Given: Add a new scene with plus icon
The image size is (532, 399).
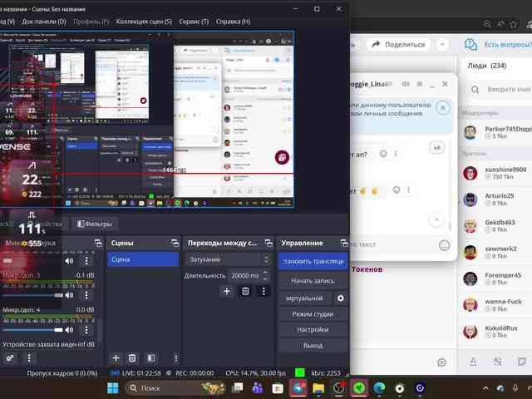Looking at the screenshot, I should pyautogui.click(x=116, y=358).
